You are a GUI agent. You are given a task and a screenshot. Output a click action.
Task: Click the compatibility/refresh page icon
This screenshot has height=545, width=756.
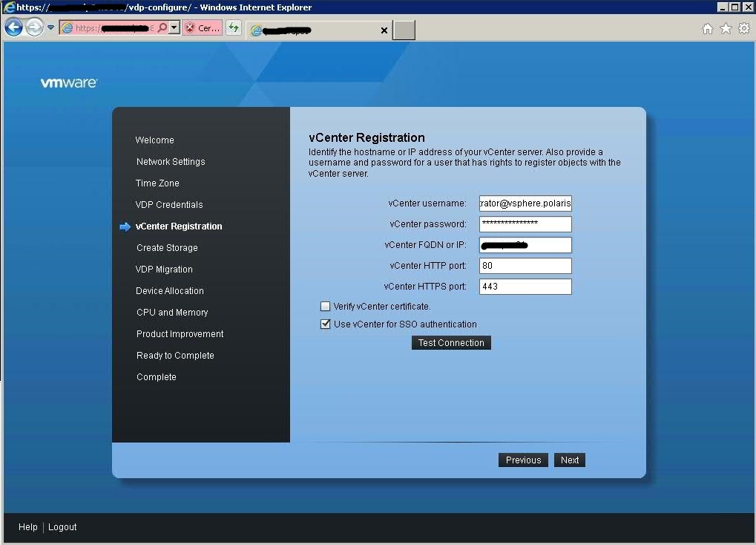pyautogui.click(x=234, y=28)
